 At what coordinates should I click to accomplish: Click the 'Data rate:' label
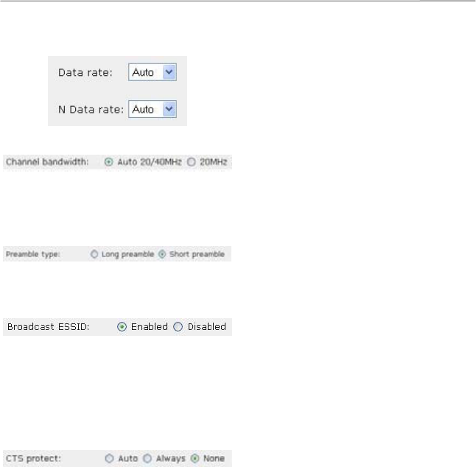pos(85,72)
